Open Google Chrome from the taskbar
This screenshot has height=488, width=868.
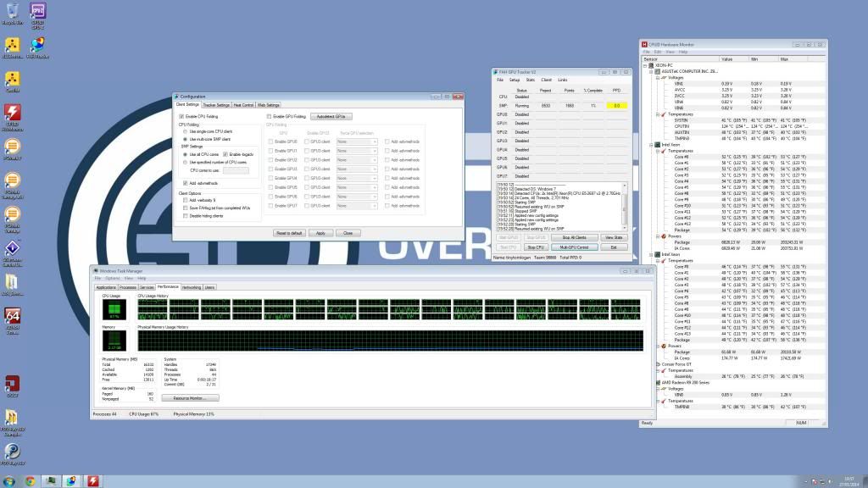30,481
